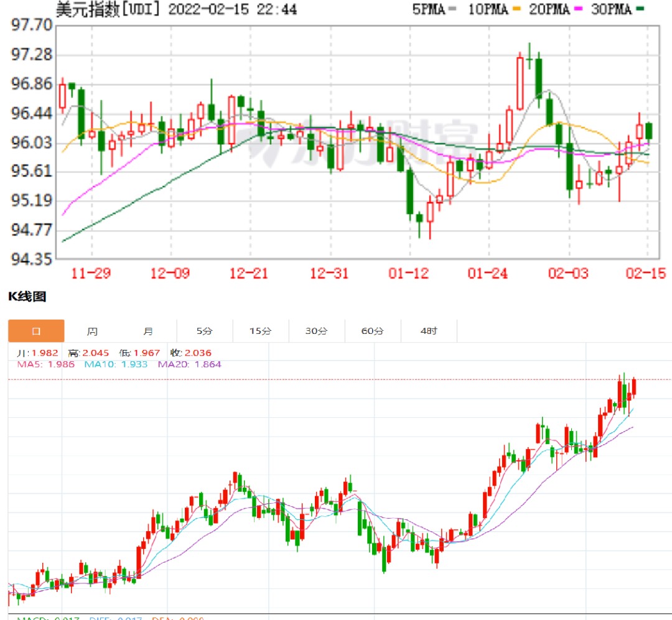Choose the 60分 interval tab

click(x=373, y=331)
